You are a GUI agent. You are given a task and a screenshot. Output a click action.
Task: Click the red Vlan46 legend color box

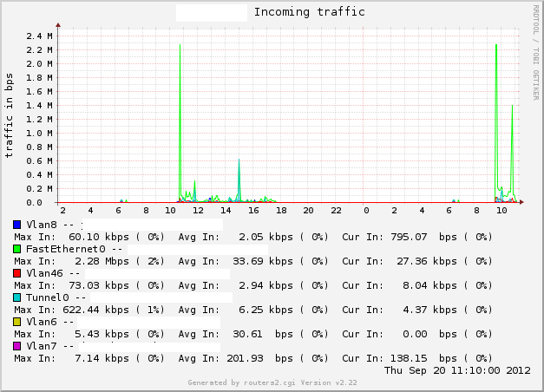pos(17,273)
